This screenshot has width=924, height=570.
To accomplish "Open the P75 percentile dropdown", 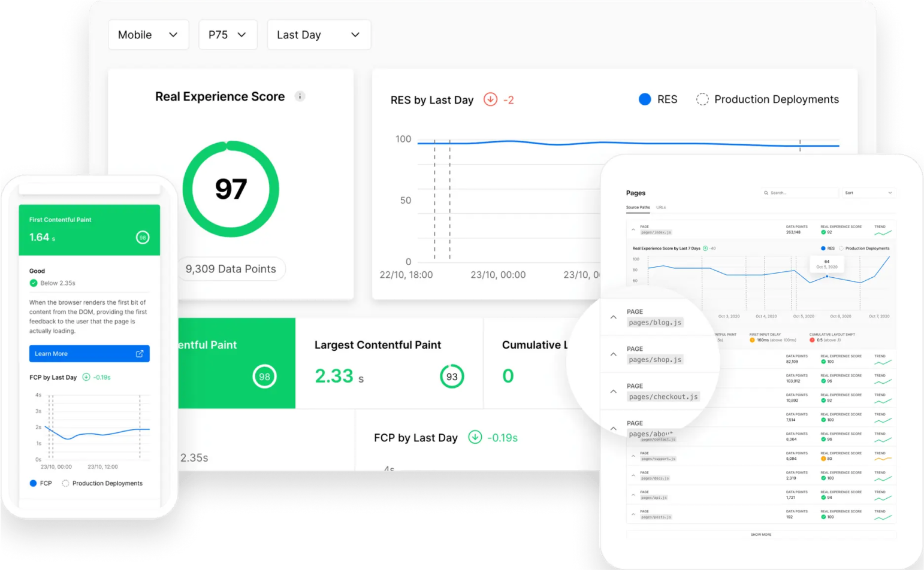I will [228, 35].
